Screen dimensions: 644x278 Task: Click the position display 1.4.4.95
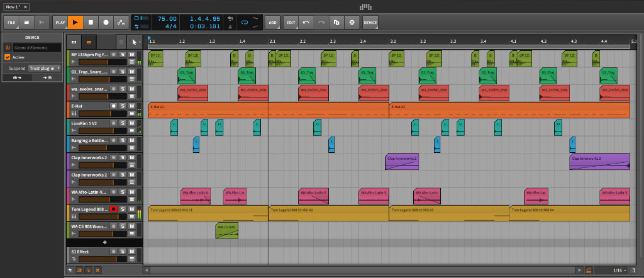tap(205, 19)
